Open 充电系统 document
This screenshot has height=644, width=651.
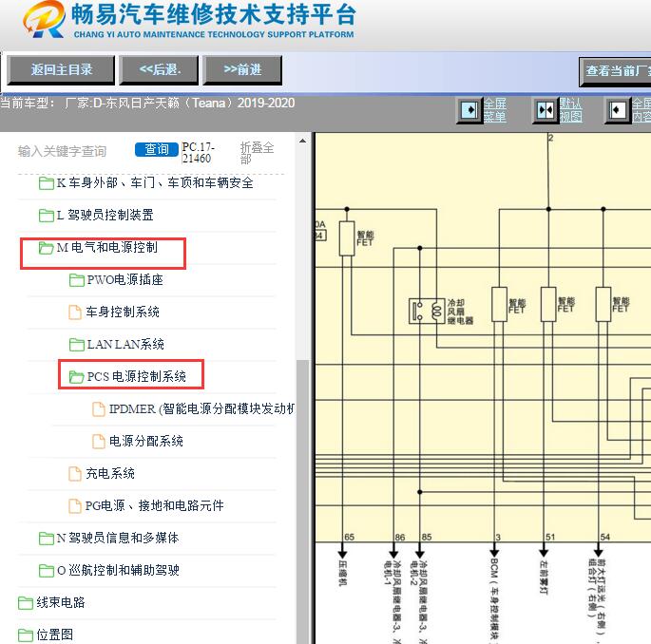point(110,473)
